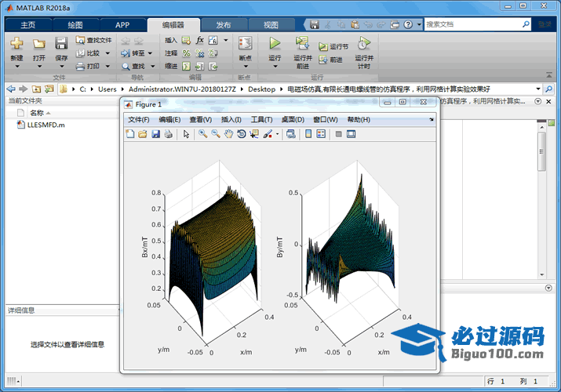Click the 前进 button in the ribbon
Image resolution: width=561 pixels, height=392 pixels.
(331, 60)
